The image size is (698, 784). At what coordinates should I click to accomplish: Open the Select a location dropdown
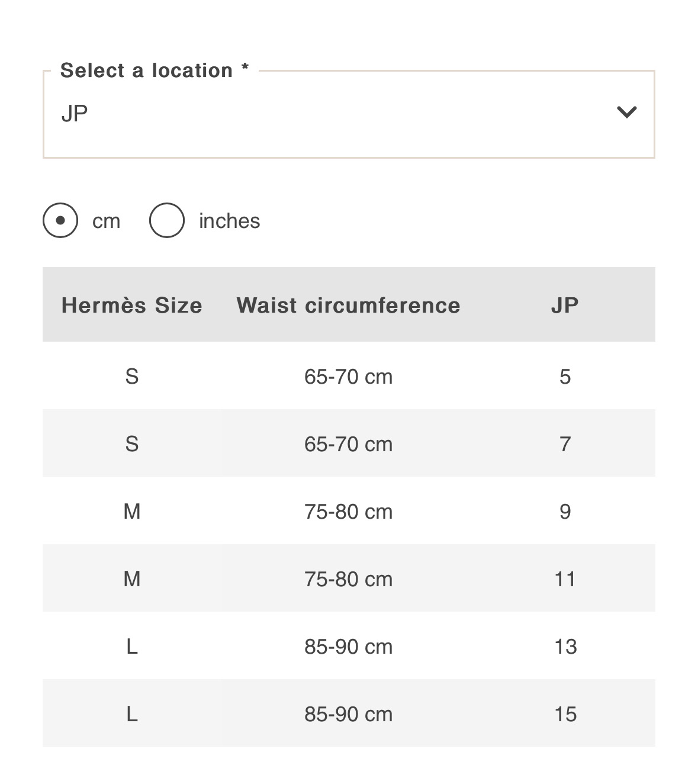349,114
